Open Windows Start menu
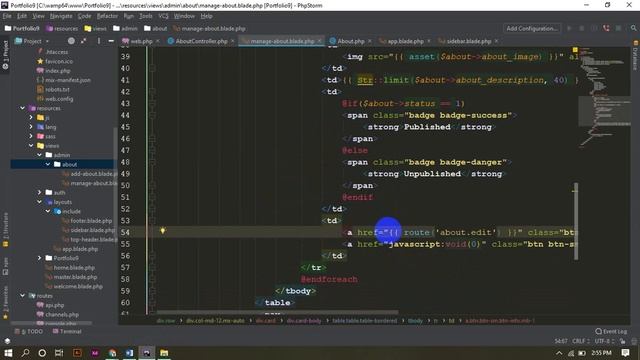 pos(8,353)
